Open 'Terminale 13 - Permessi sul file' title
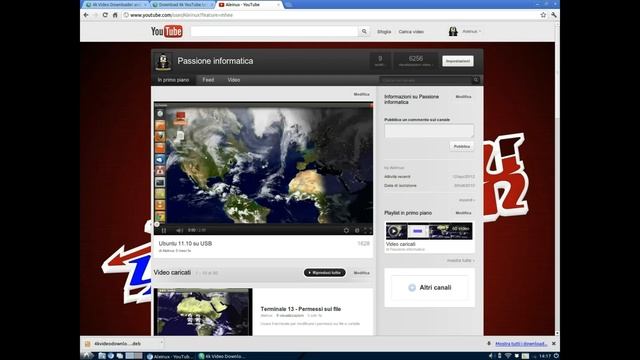Viewport: 640px width, 360px height. (x=300, y=309)
